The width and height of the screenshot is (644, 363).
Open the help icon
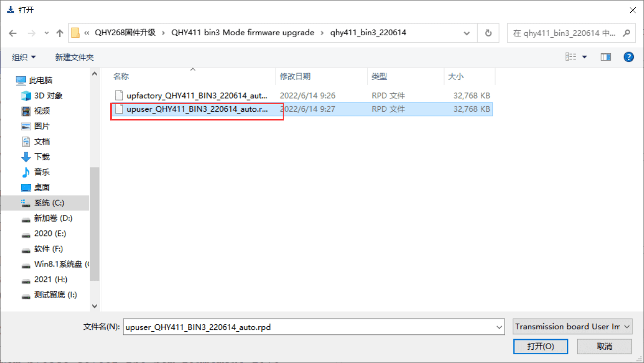[629, 57]
